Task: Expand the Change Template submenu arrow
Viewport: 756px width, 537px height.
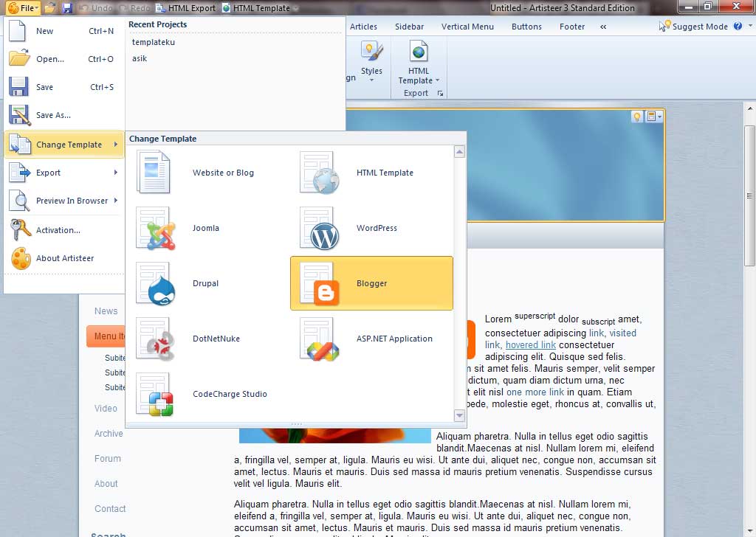Action: coord(116,145)
